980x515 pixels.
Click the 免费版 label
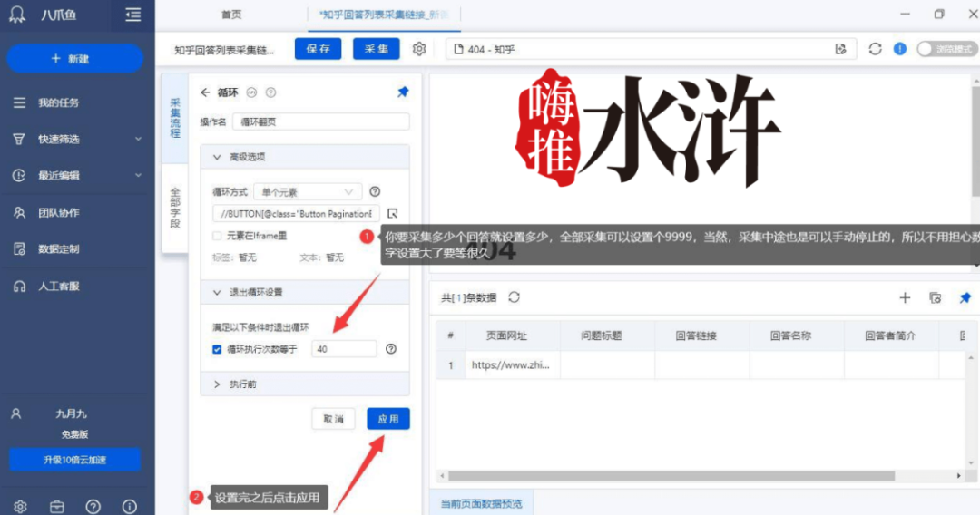[x=74, y=434]
